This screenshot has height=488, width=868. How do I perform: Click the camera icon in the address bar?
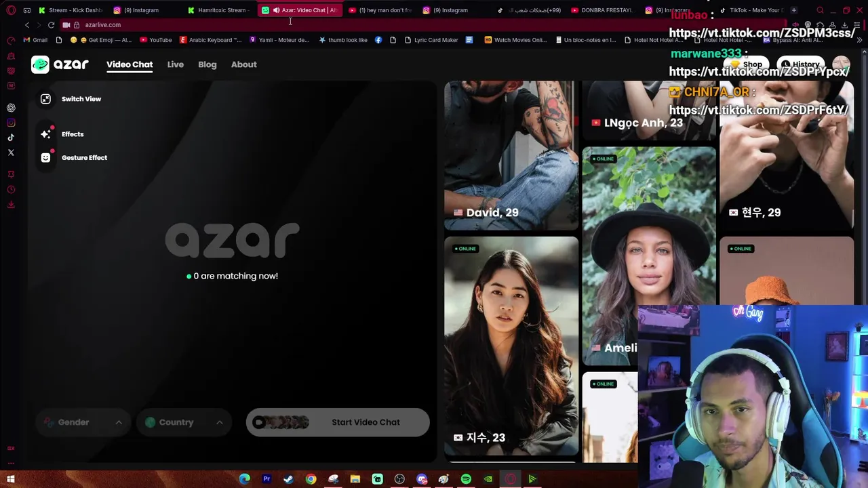(x=66, y=25)
